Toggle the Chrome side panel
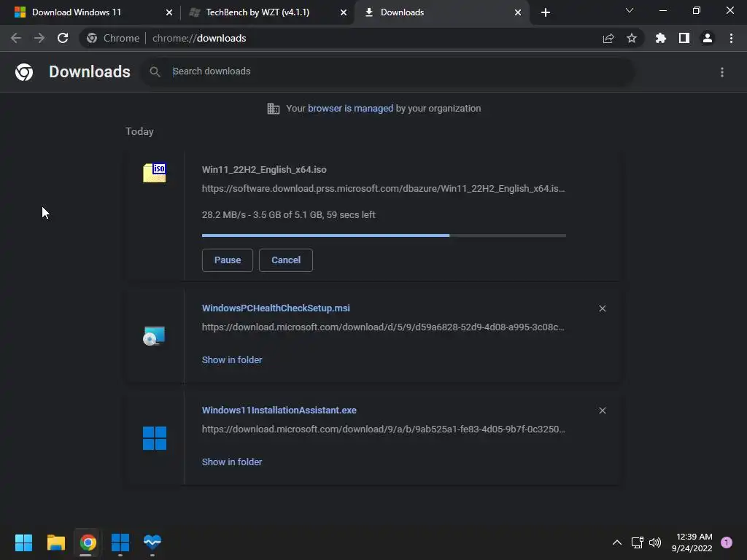 (x=684, y=38)
